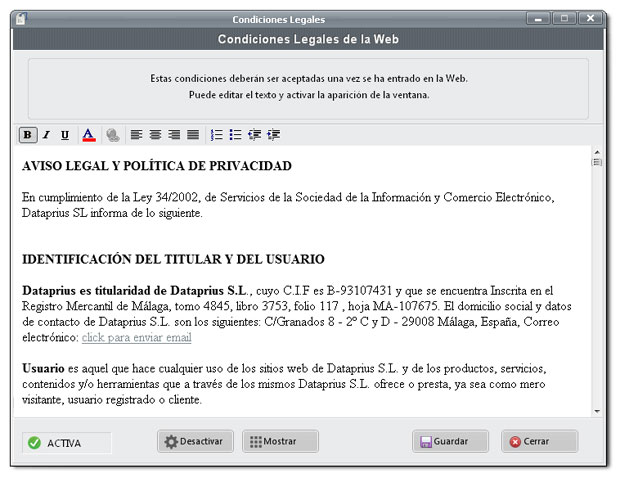Screen dimensions: 620x478
Task: Align text to the left
Action: click(136, 135)
